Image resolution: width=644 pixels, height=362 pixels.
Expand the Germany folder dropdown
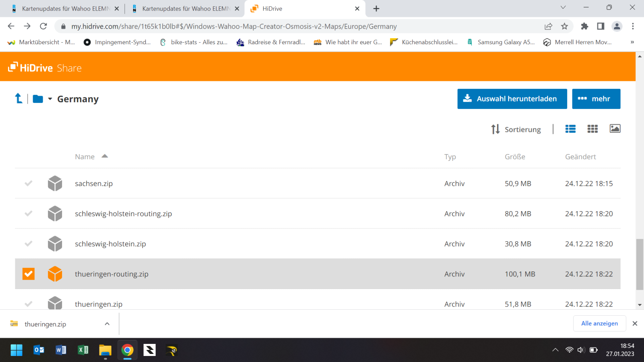coord(50,99)
